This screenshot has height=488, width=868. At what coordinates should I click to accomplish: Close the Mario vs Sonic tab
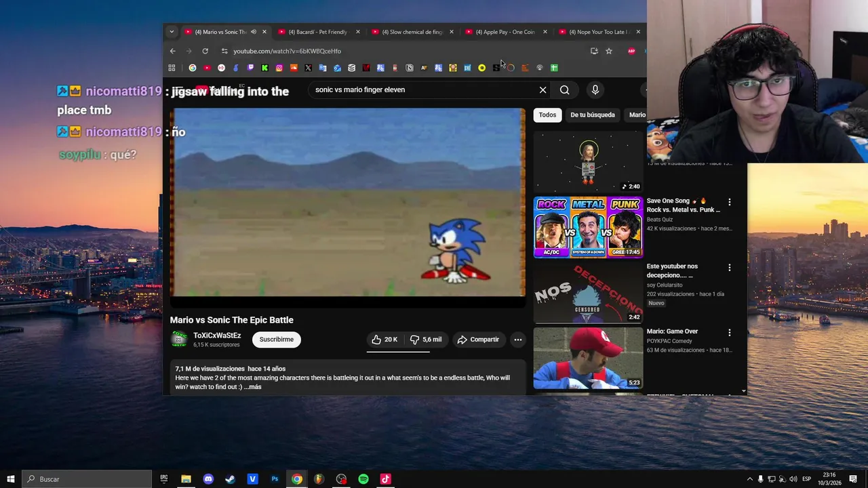(264, 32)
